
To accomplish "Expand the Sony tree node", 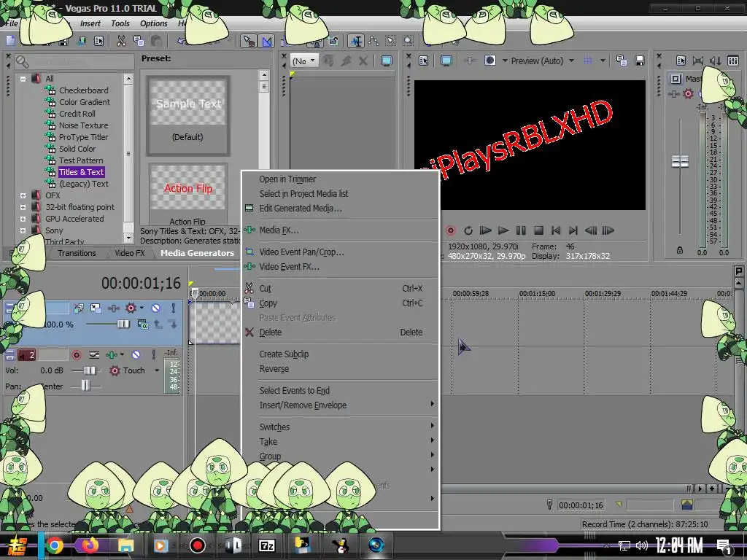I will pos(23,230).
